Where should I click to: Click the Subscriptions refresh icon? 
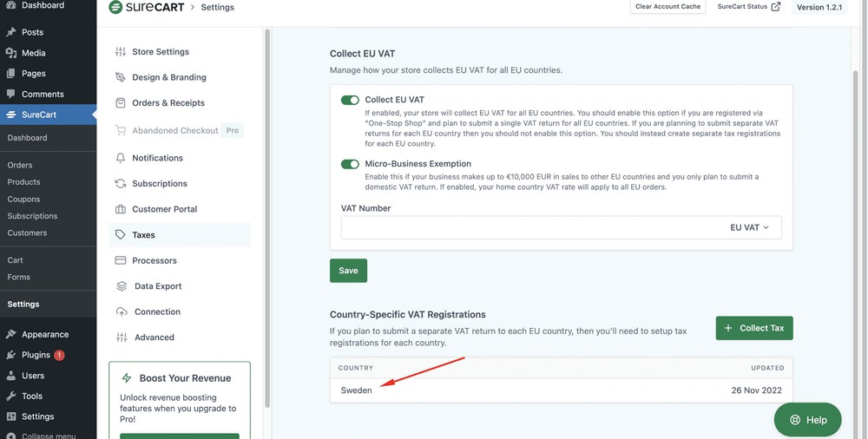pos(121,184)
